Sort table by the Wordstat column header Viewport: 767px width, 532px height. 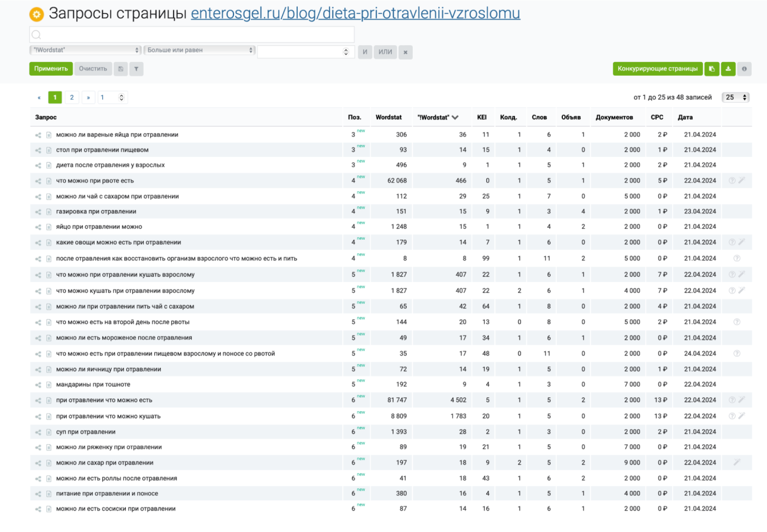tap(389, 117)
